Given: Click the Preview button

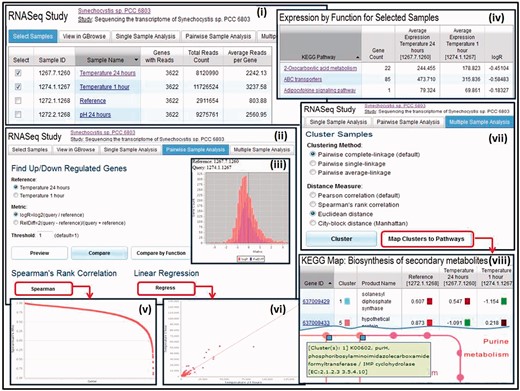Looking at the screenshot, I should 39,253.
